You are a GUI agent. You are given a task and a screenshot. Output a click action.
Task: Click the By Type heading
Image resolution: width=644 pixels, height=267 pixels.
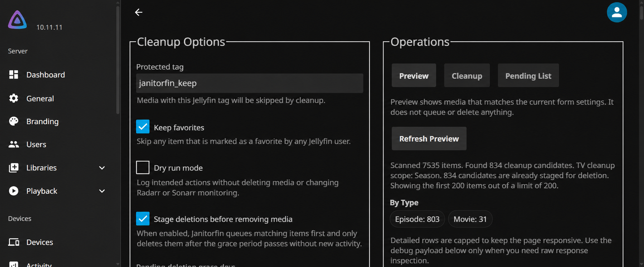click(404, 202)
